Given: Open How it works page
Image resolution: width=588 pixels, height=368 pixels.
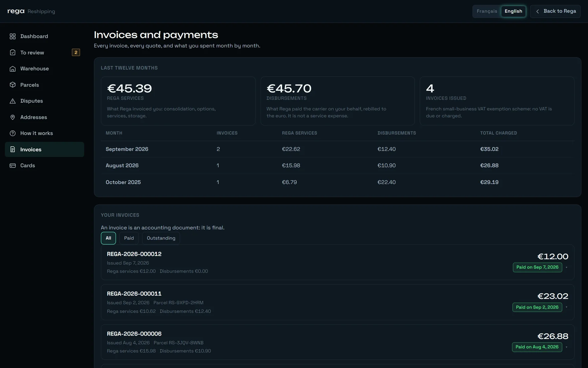Looking at the screenshot, I should click(44, 133).
